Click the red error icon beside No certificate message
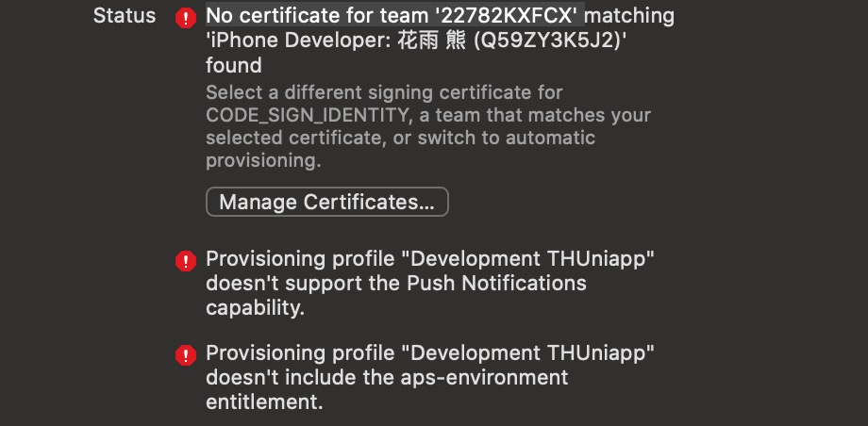 click(186, 18)
